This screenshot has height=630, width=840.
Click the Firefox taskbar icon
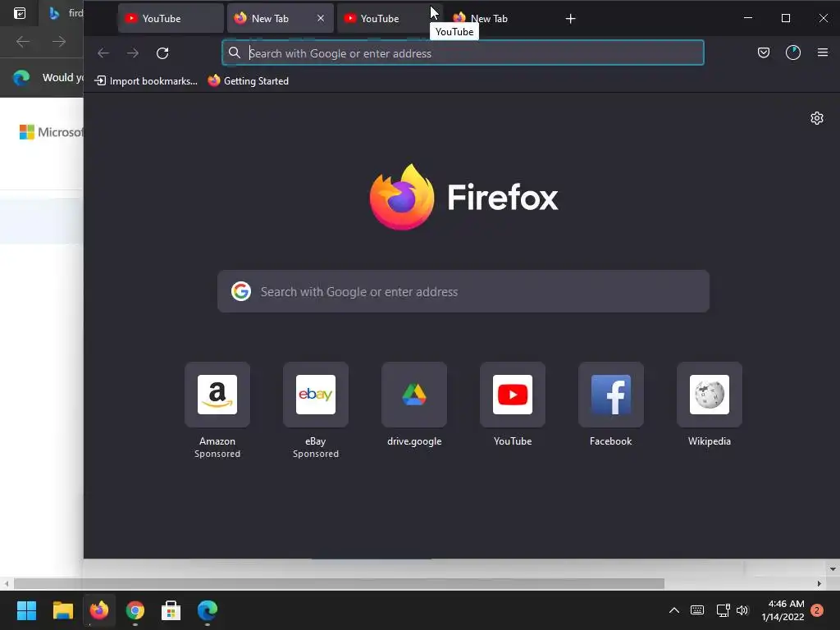[99, 610]
